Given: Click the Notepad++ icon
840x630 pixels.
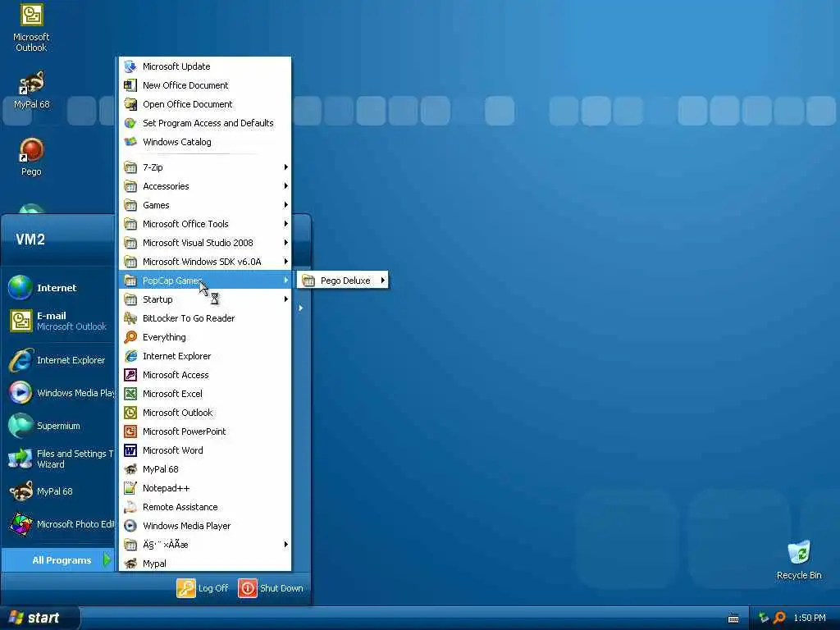Looking at the screenshot, I should [130, 488].
